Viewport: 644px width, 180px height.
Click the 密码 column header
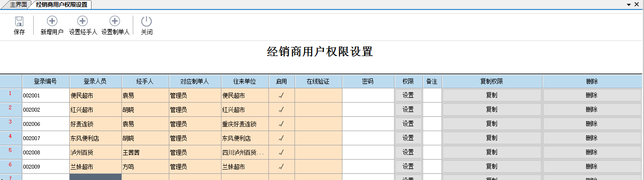click(368, 81)
